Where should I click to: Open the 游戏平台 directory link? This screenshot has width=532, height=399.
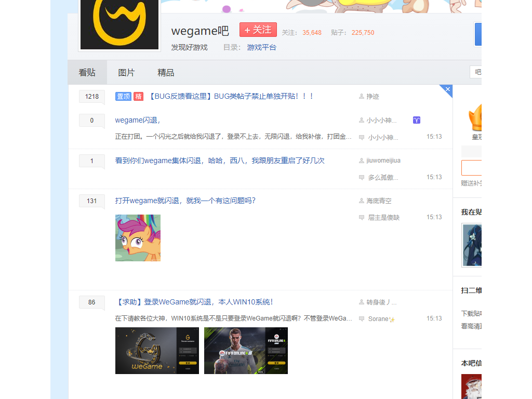262,47
